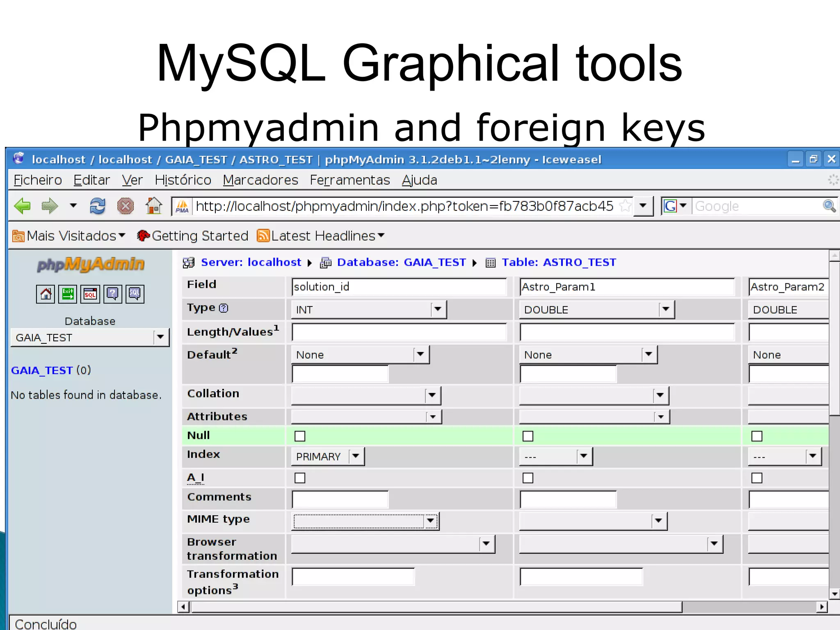
Task: Go to the browser Home page
Action: (x=154, y=205)
